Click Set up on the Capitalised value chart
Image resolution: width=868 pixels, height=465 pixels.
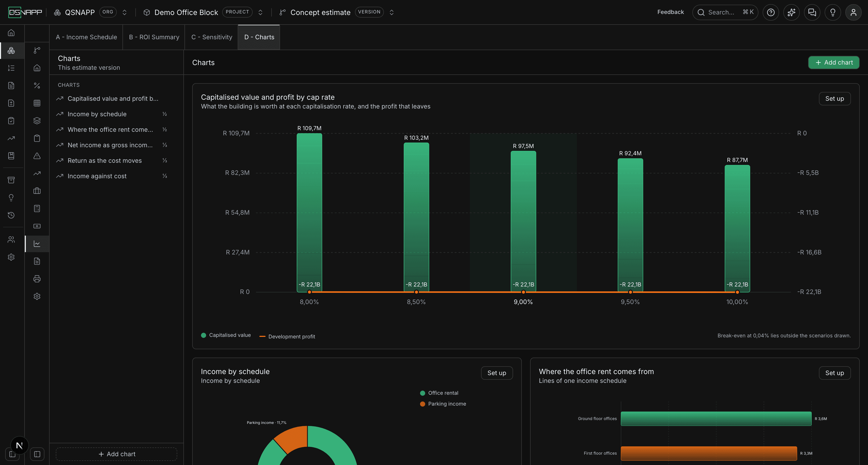click(x=835, y=99)
